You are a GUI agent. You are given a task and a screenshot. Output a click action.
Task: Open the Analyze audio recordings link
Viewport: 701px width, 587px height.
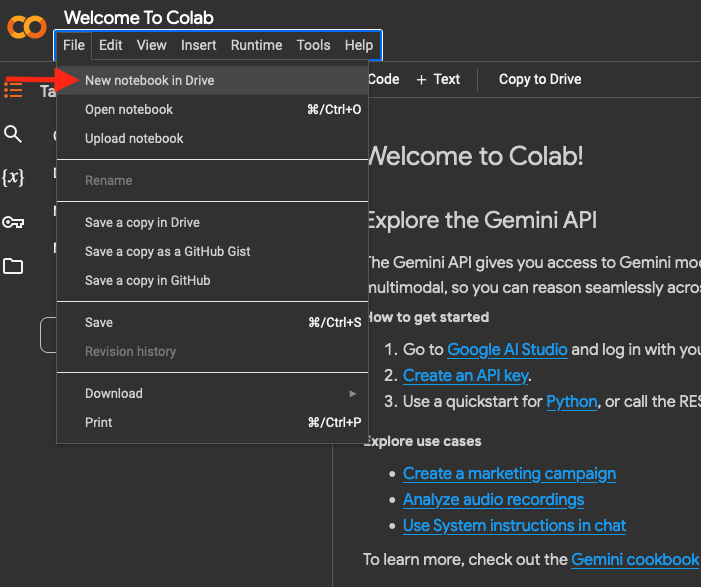[493, 499]
